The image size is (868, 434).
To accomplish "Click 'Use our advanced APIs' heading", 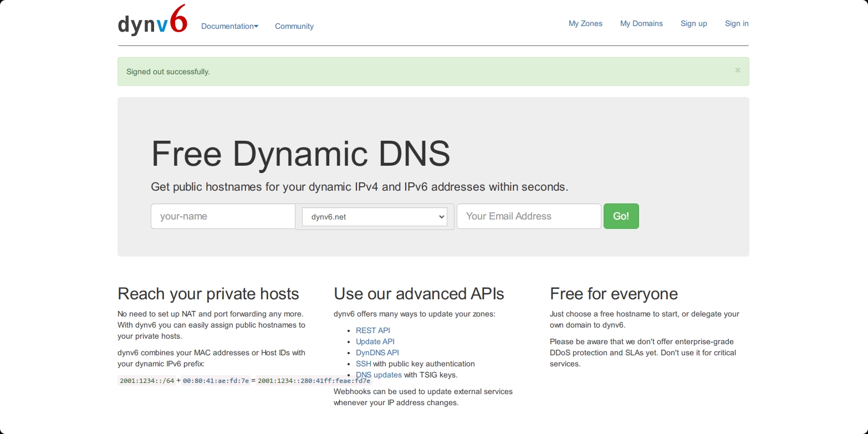I will [419, 294].
